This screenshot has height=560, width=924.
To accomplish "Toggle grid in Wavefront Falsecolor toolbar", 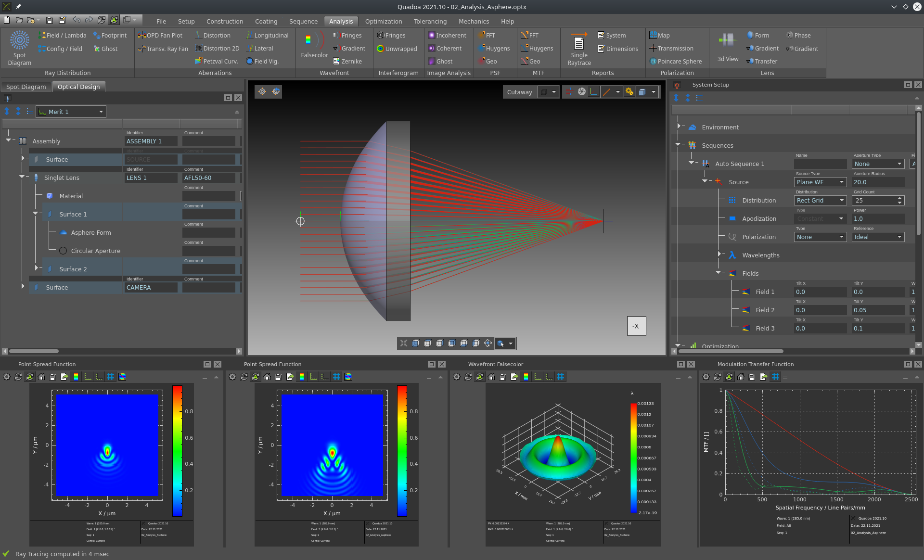I will click(561, 377).
